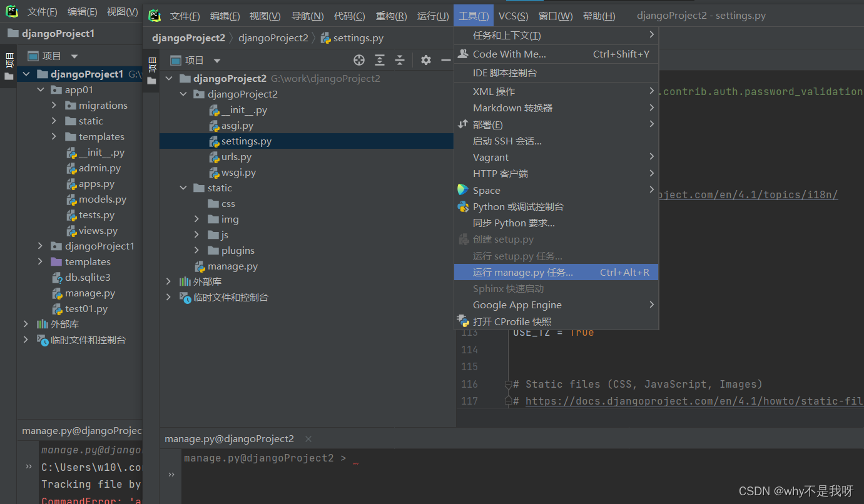Screen dimensions: 864x504
Task: Hide the project panel with minus icon
Action: click(446, 60)
